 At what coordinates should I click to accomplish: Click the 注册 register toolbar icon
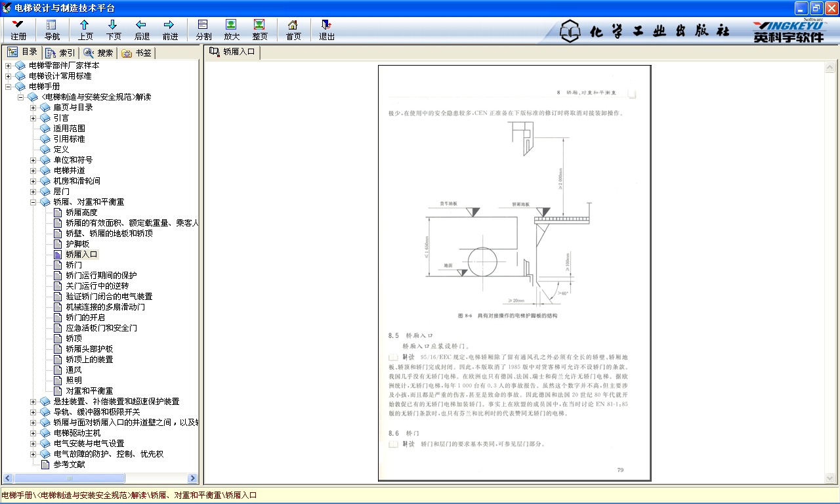tap(18, 26)
